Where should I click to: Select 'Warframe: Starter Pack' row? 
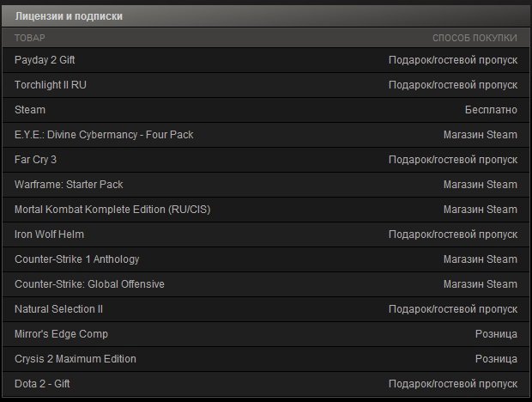click(266, 185)
